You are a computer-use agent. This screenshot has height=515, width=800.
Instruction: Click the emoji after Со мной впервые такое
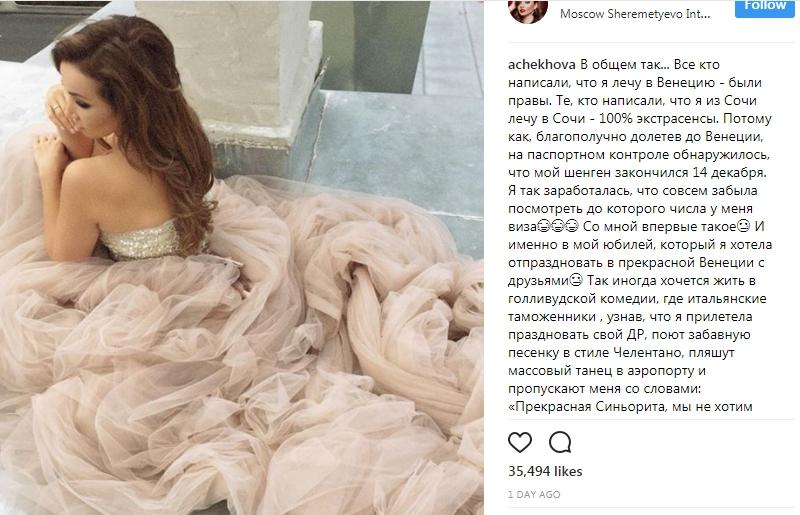(x=743, y=226)
